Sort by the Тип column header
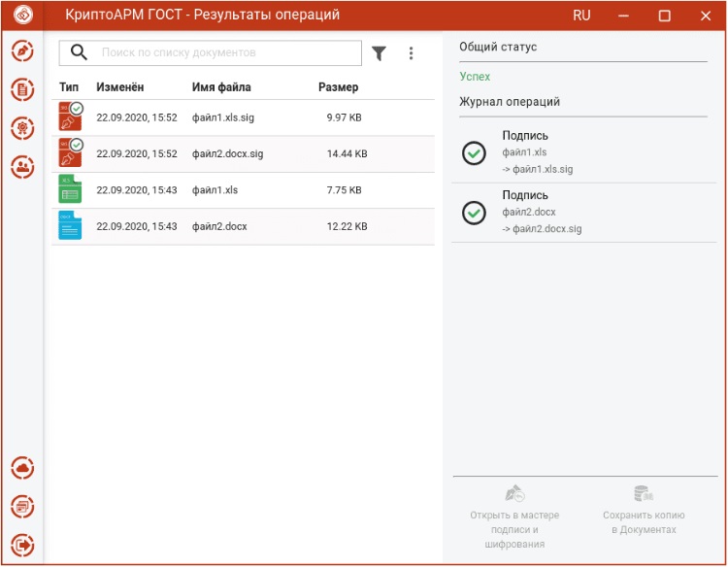Viewport: 728px width, 567px height. coord(69,87)
